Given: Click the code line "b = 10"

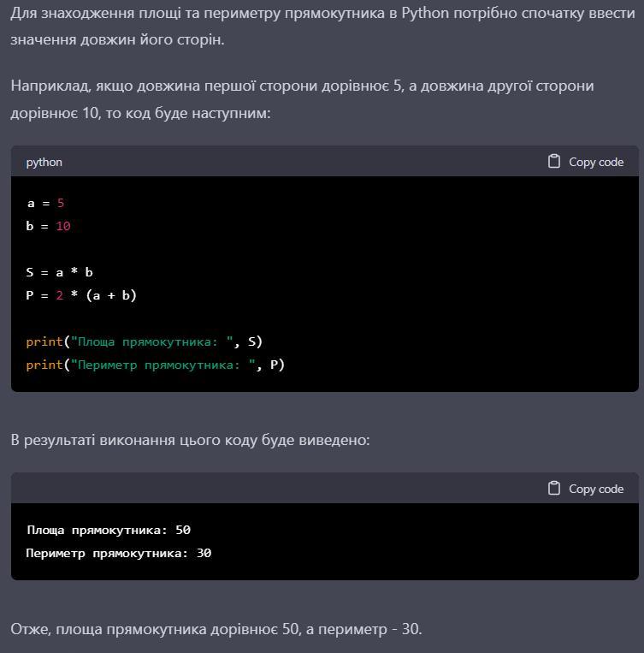Looking at the screenshot, I should 48,226.
